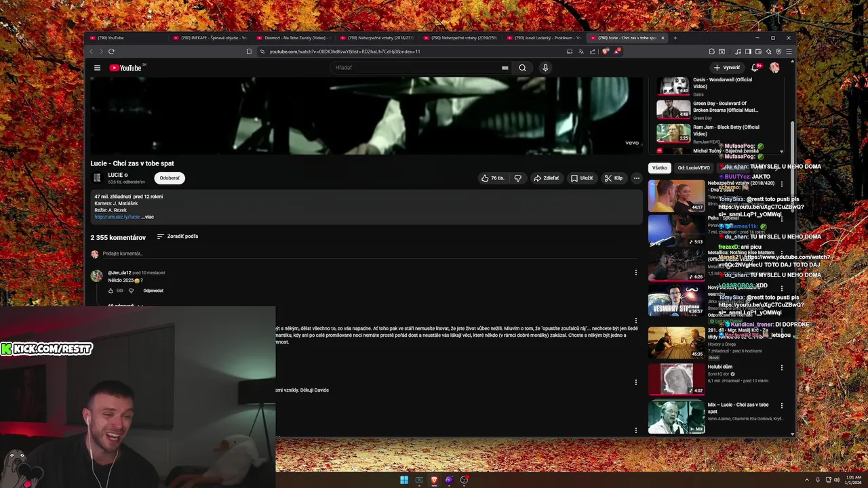Save the video with Uložiť
This screenshot has height=488, width=868.
[x=582, y=178]
